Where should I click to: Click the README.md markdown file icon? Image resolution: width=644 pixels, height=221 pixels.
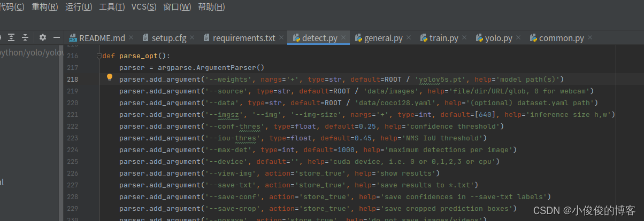(x=73, y=38)
